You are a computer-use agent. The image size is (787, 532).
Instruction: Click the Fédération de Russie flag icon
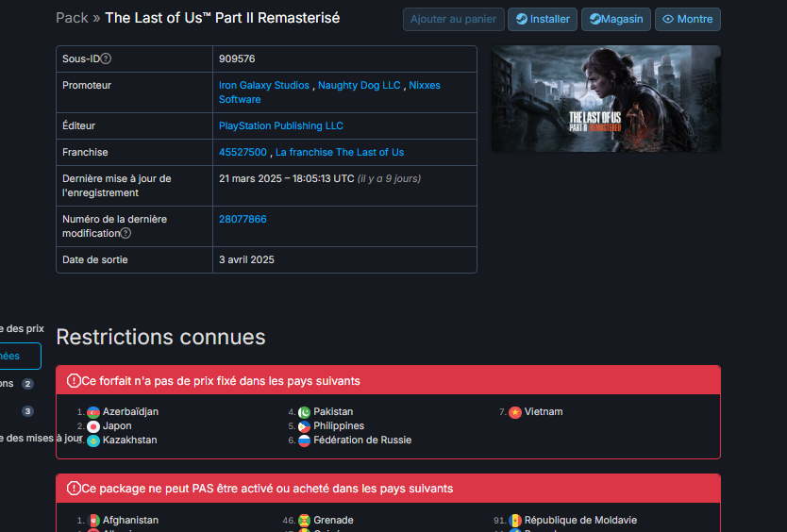click(x=304, y=441)
